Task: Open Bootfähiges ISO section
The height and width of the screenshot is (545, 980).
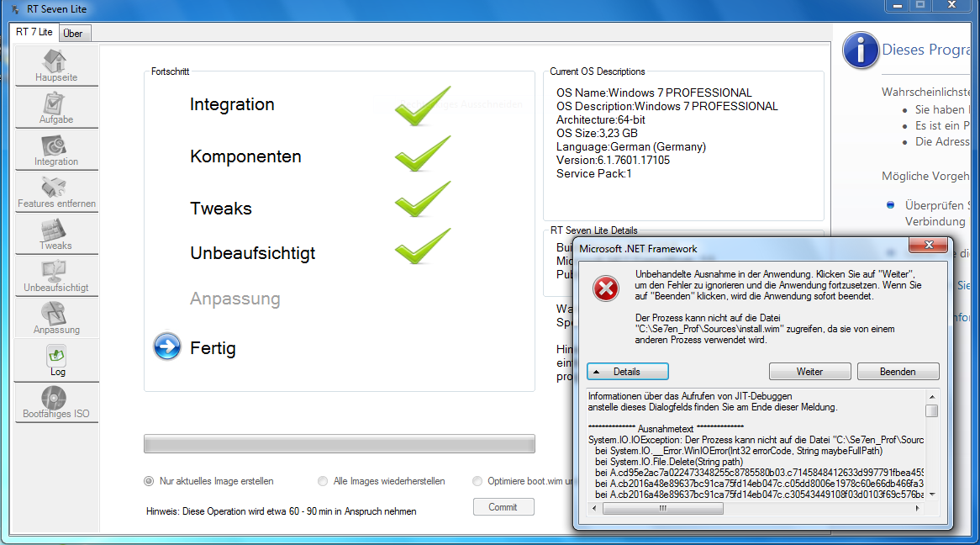Action: coord(55,402)
